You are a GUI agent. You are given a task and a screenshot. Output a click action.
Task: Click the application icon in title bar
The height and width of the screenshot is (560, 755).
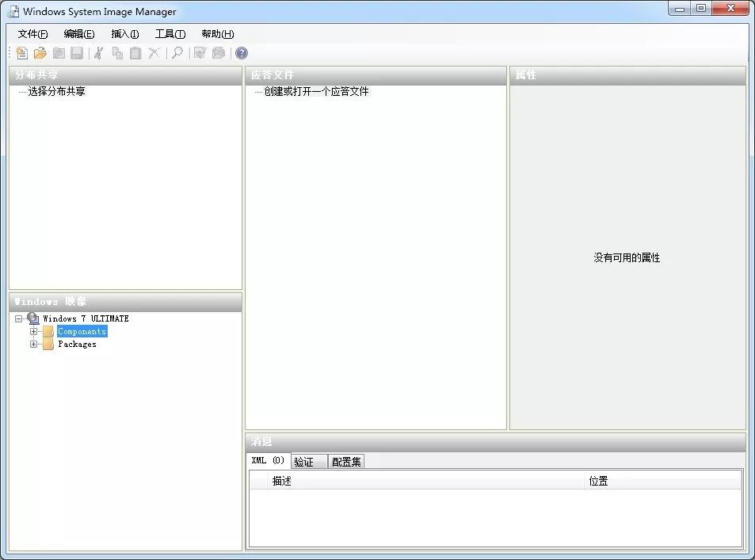(x=13, y=12)
